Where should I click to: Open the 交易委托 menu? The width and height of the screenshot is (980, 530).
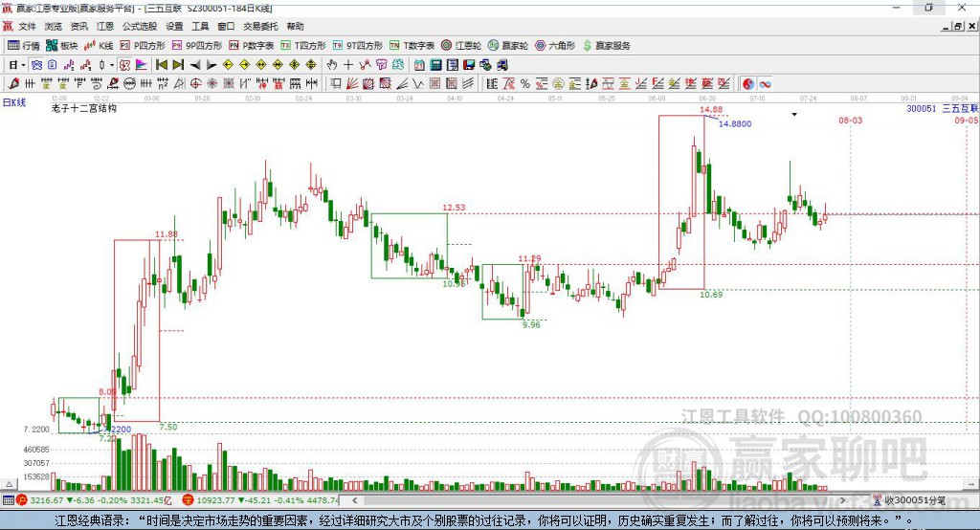pos(260,26)
